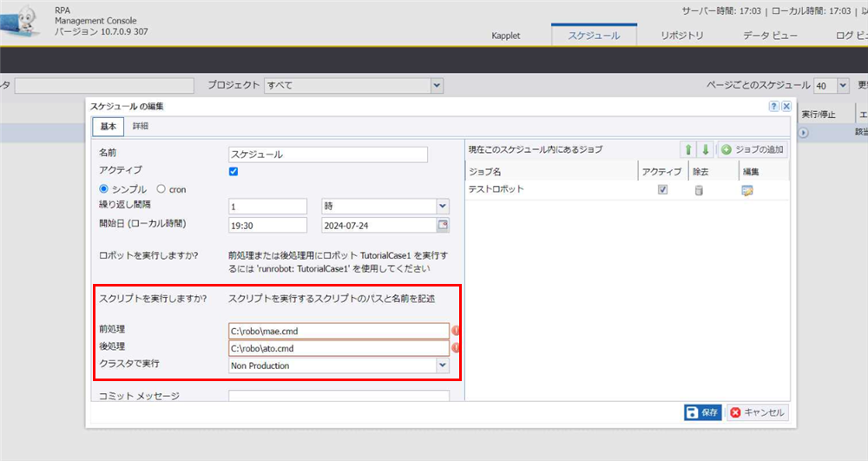Viewport: 868px width, 461px height.
Task: Click the 編集 column header
Action: point(764,172)
